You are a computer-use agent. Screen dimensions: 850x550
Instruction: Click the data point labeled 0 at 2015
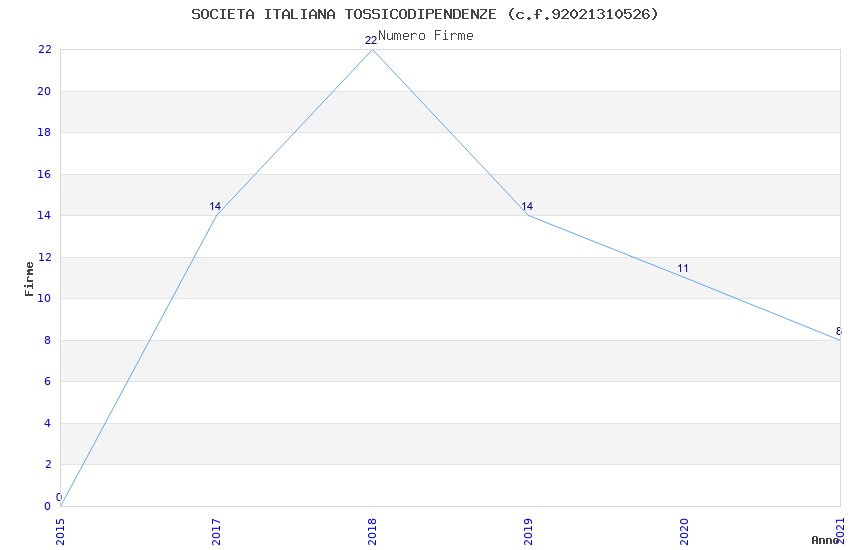coord(61,506)
